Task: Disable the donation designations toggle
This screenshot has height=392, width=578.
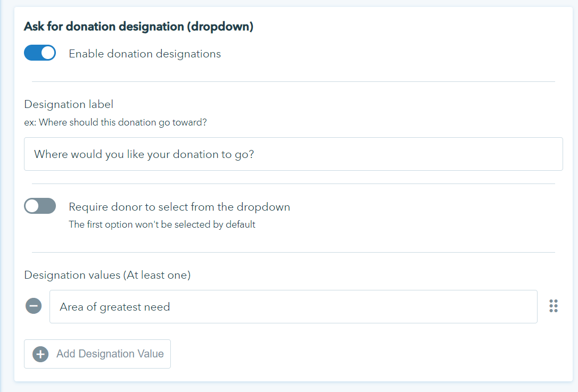Action: (x=40, y=53)
